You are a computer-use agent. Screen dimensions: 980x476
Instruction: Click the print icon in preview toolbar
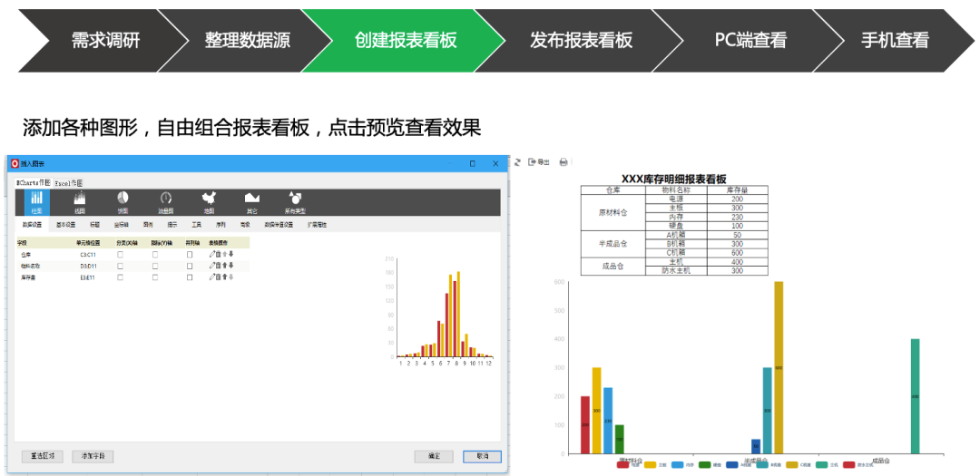tap(563, 162)
